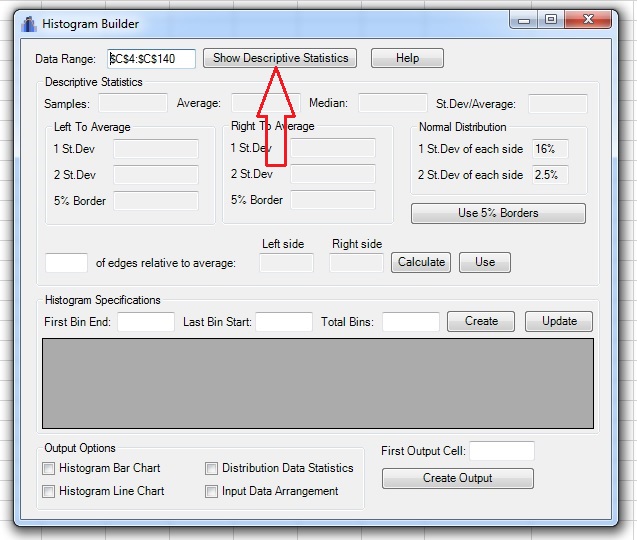
Task: Click the Histogram Builder title bar icon
Action: [x=28, y=24]
